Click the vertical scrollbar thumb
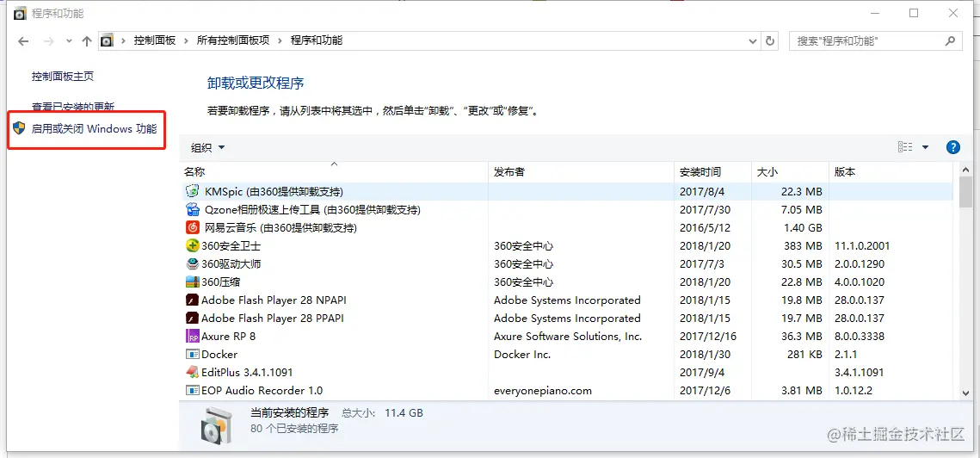The image size is (980, 458). [965, 193]
